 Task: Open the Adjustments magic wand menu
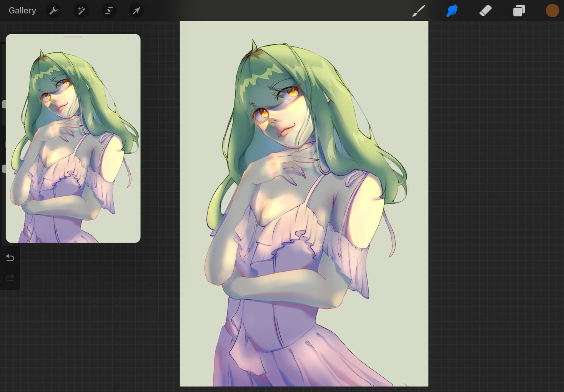[81, 10]
